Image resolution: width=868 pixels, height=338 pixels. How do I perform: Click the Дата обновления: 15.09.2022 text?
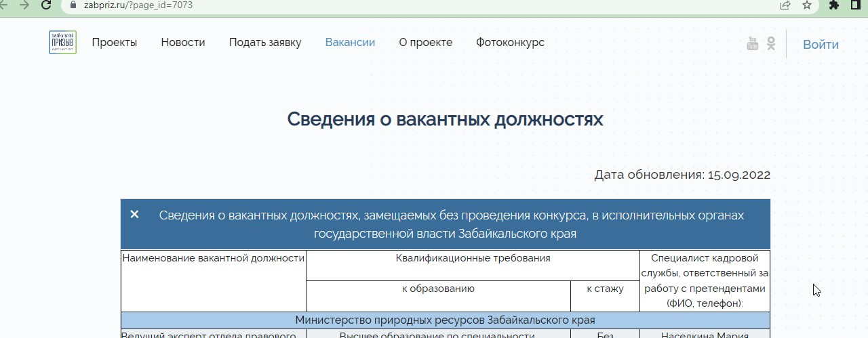click(x=682, y=175)
